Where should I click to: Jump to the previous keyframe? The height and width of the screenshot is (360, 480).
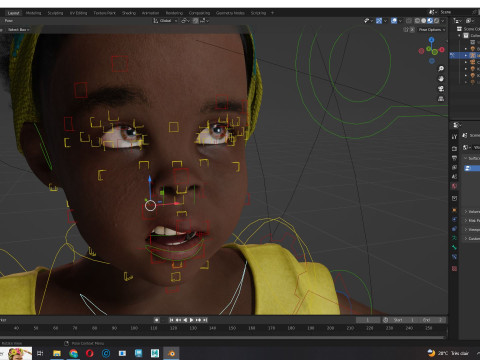pos(178,320)
